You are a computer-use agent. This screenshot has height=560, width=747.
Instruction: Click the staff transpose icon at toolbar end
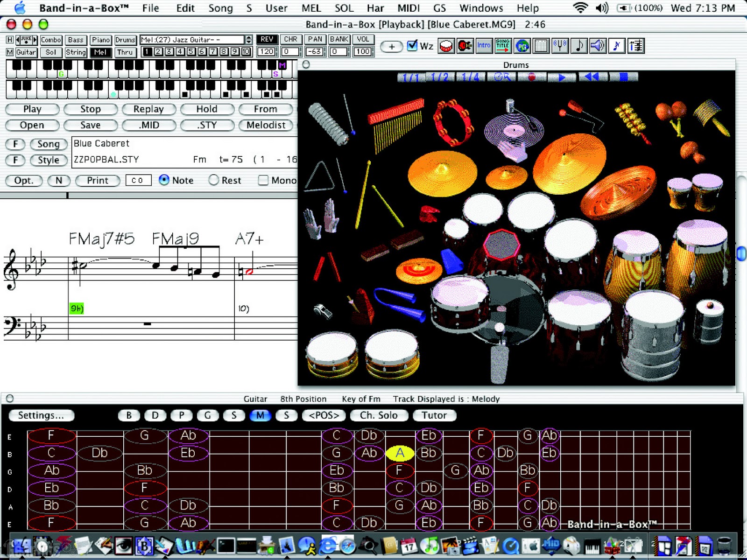point(636,46)
